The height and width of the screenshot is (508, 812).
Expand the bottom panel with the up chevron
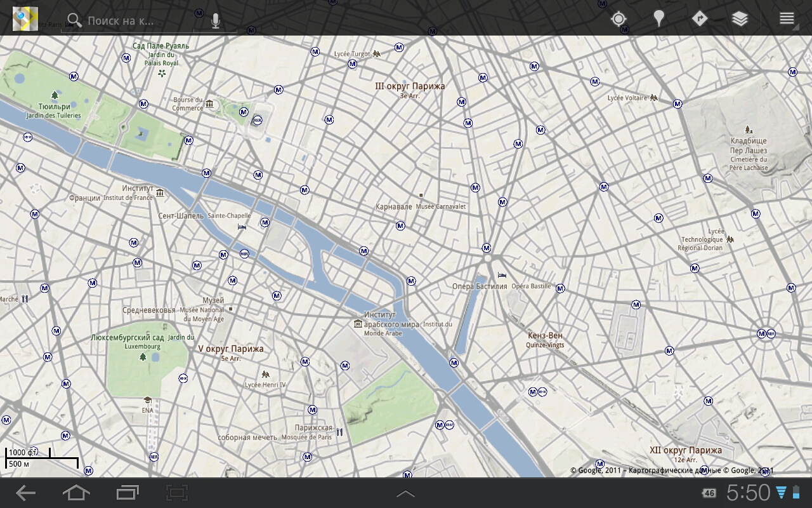tap(405, 493)
